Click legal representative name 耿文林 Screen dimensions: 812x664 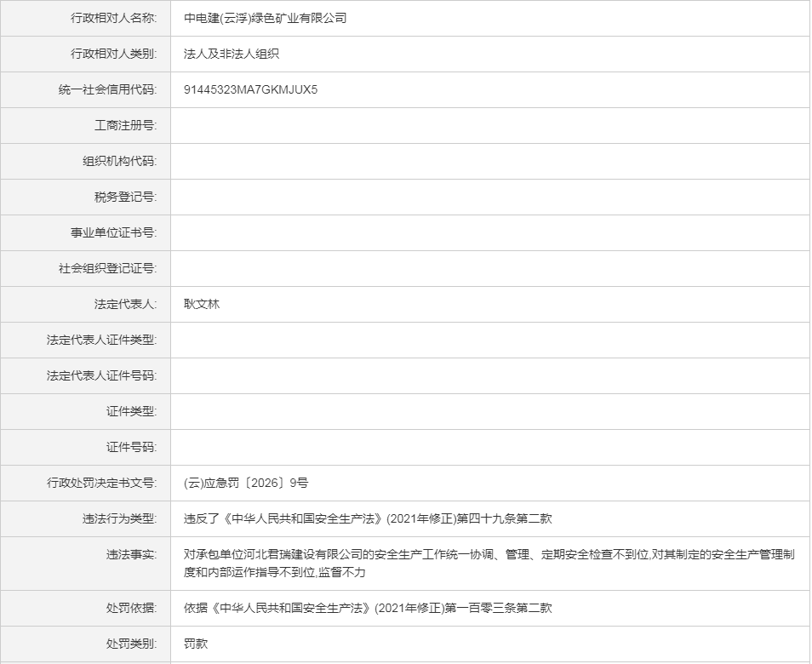pyautogui.click(x=202, y=304)
